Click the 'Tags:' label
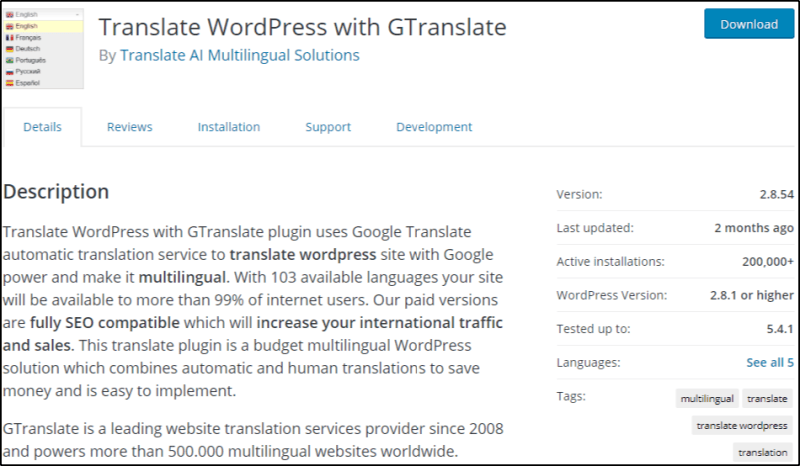This screenshot has height=466, width=800. 571,396
